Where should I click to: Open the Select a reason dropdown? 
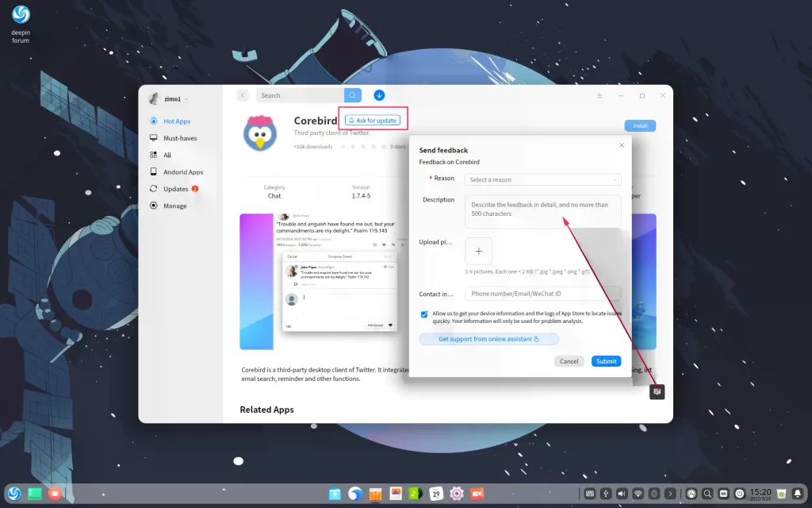(x=542, y=179)
